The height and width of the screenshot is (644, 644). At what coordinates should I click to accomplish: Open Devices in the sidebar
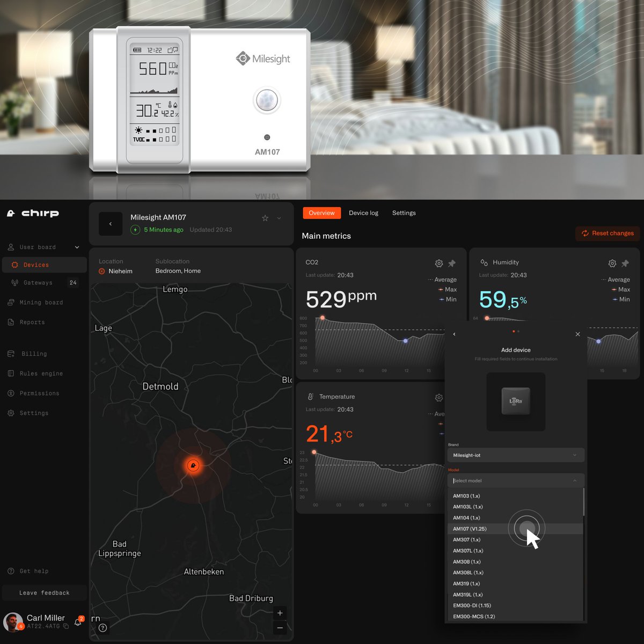pyautogui.click(x=44, y=265)
